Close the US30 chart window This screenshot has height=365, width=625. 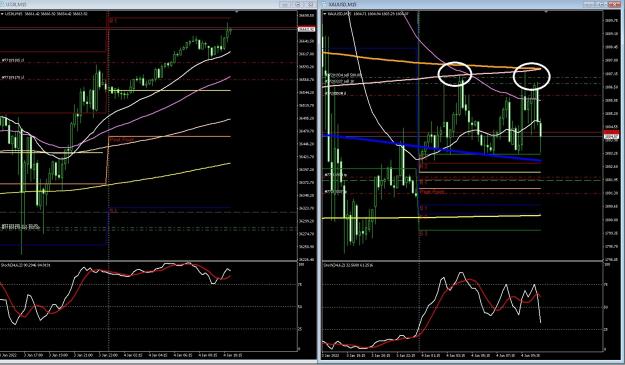click(x=310, y=4)
